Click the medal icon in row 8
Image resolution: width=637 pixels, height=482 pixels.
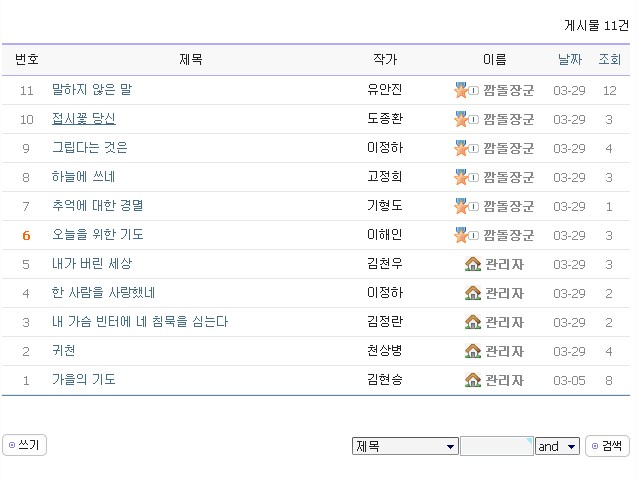pyautogui.click(x=462, y=177)
